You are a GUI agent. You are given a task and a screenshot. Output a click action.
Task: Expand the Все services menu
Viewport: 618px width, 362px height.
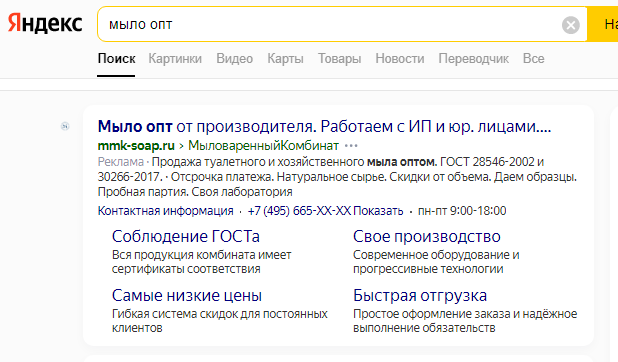[533, 59]
